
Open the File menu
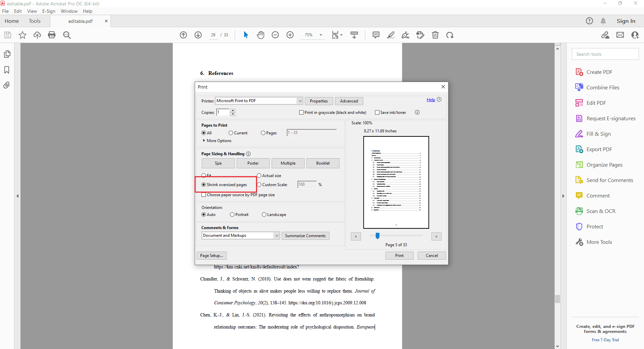pyautogui.click(x=5, y=11)
